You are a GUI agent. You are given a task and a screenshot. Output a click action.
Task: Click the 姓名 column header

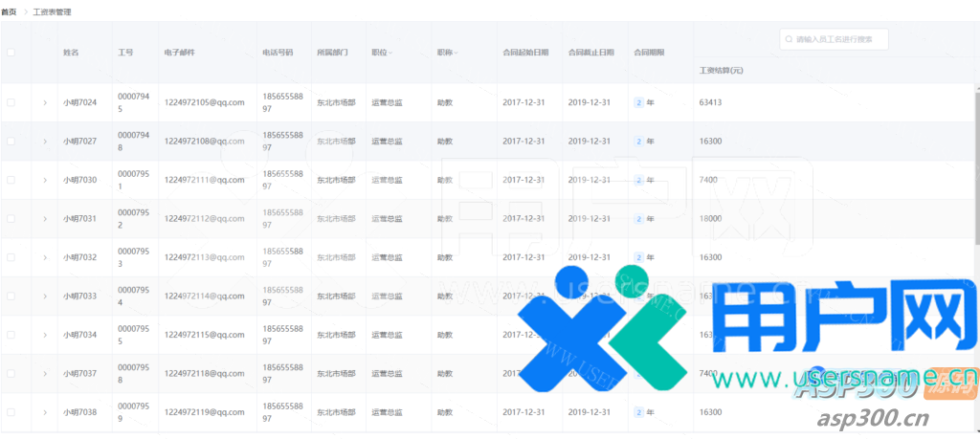(71, 53)
